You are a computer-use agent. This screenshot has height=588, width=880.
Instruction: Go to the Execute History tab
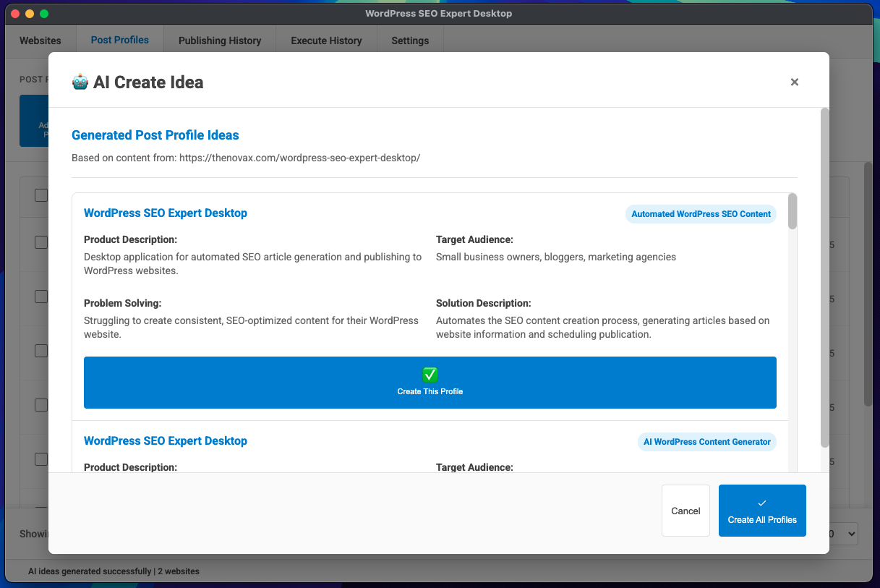pos(326,41)
